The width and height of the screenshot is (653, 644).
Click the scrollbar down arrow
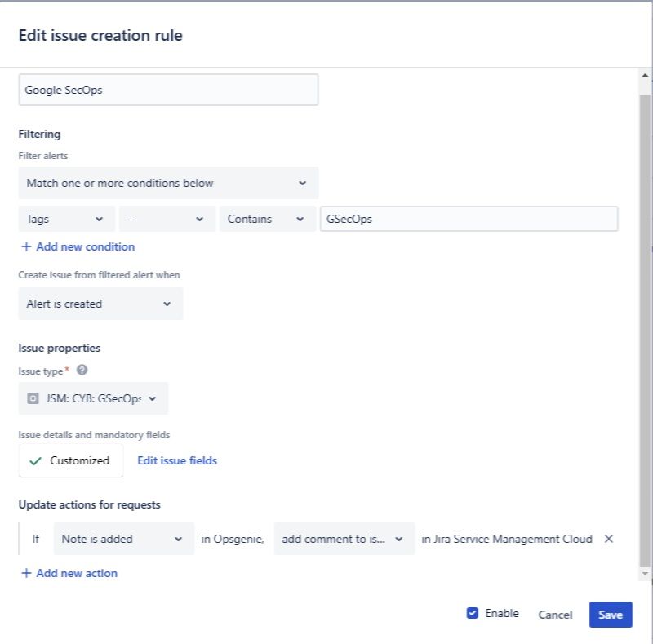click(x=645, y=574)
